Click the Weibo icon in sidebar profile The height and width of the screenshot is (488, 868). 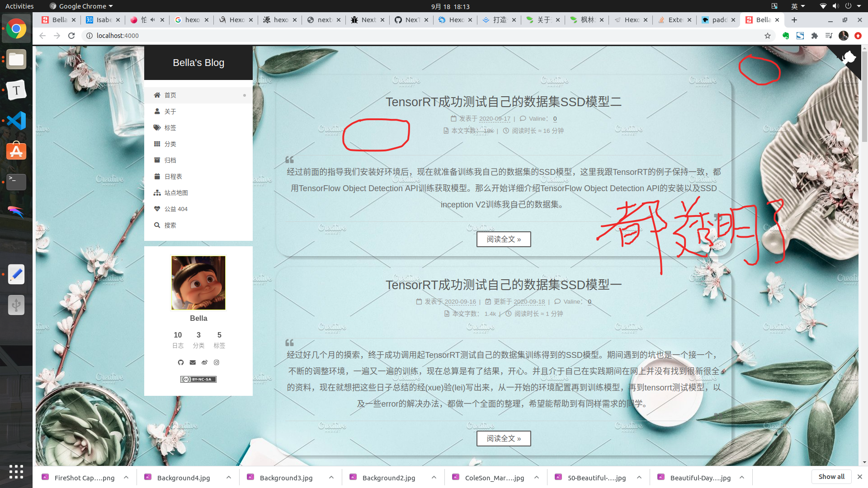pos(204,362)
